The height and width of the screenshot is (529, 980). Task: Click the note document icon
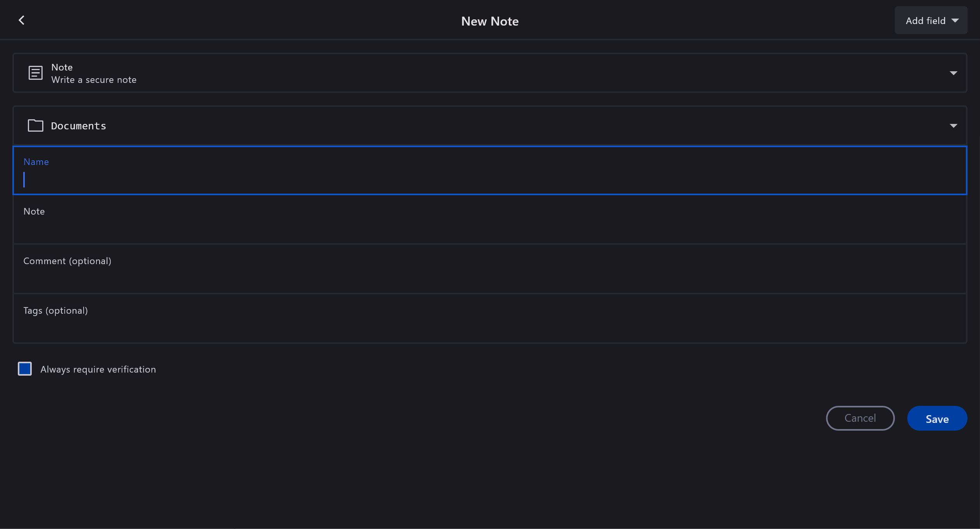35,73
